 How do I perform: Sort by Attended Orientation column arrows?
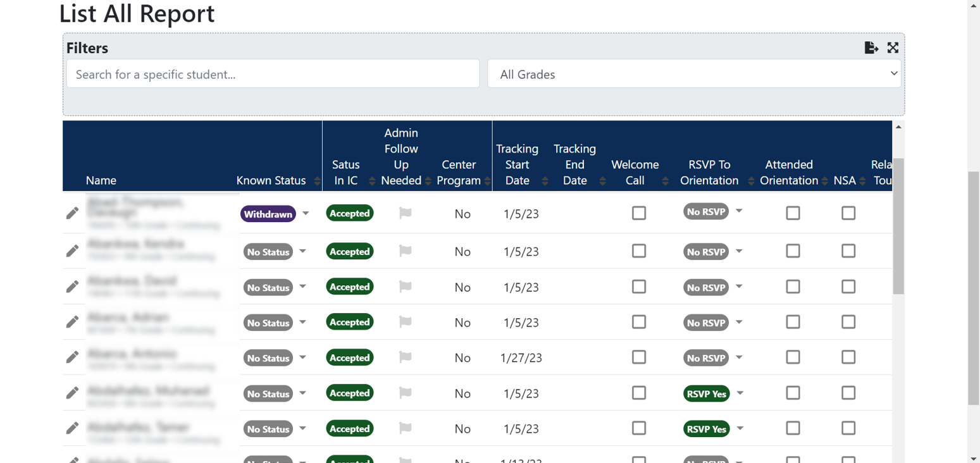(x=825, y=181)
